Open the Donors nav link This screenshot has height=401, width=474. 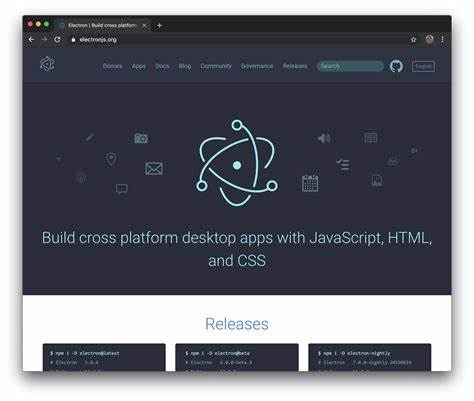point(112,66)
